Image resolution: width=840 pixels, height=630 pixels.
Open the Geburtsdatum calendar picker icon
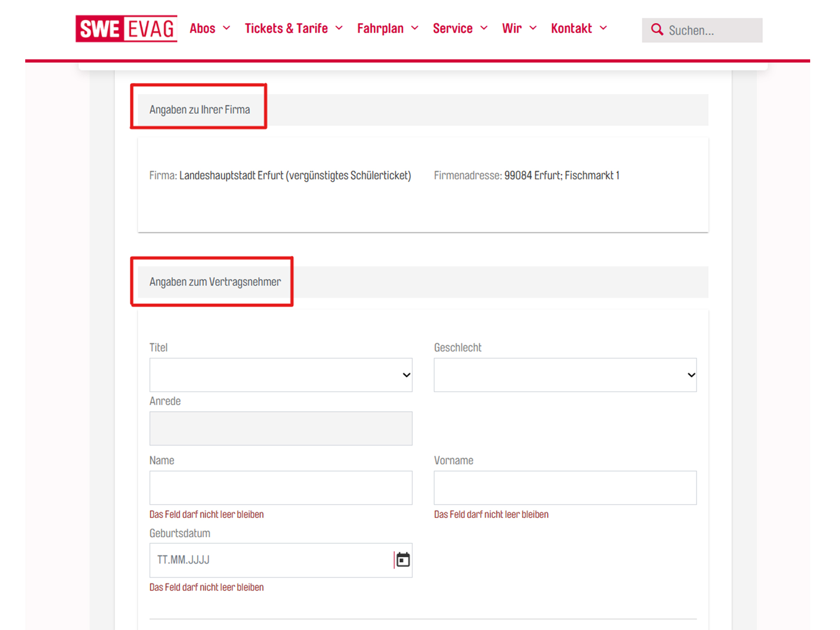pos(403,559)
